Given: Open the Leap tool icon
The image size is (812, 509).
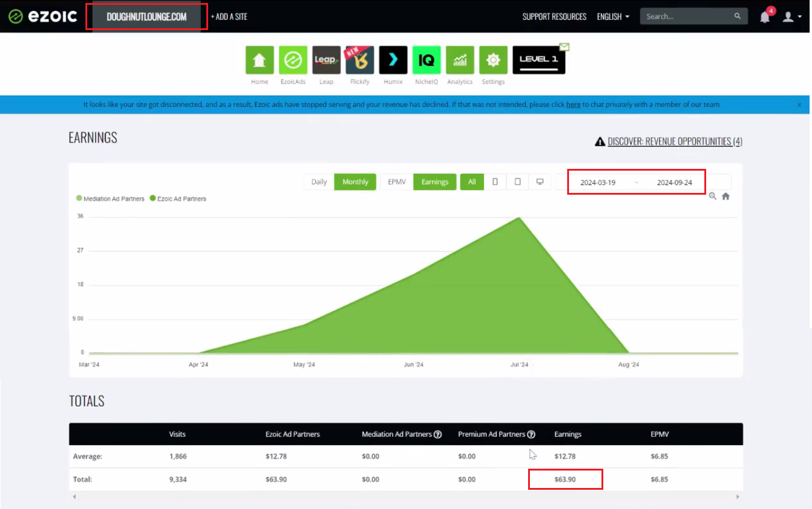Looking at the screenshot, I should click(327, 60).
